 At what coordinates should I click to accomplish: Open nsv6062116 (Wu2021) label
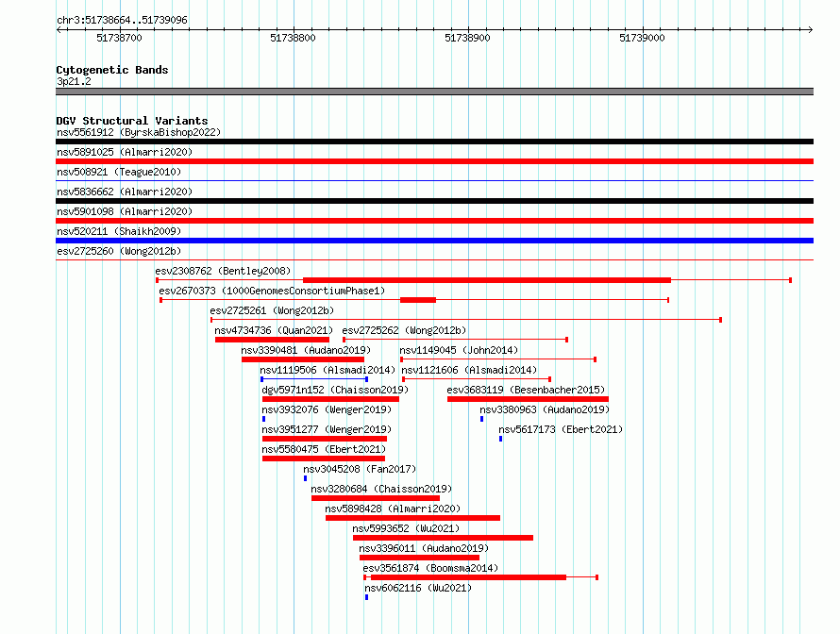pos(418,588)
